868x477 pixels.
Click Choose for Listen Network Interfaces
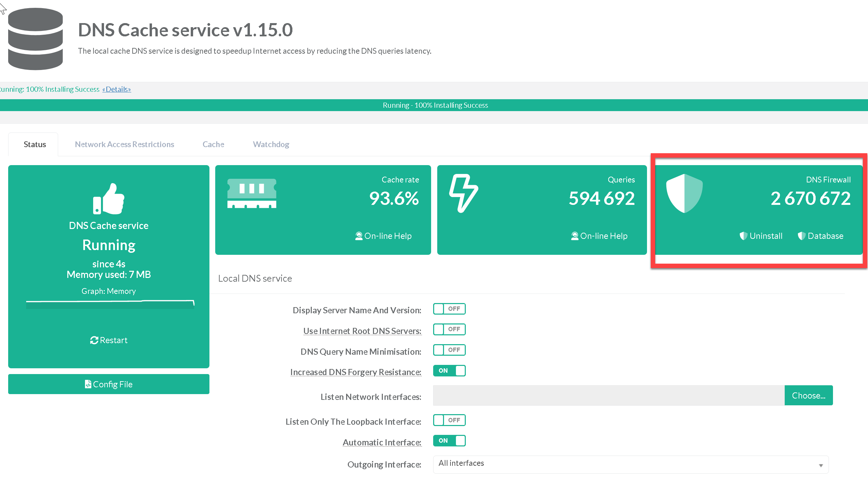(808, 395)
